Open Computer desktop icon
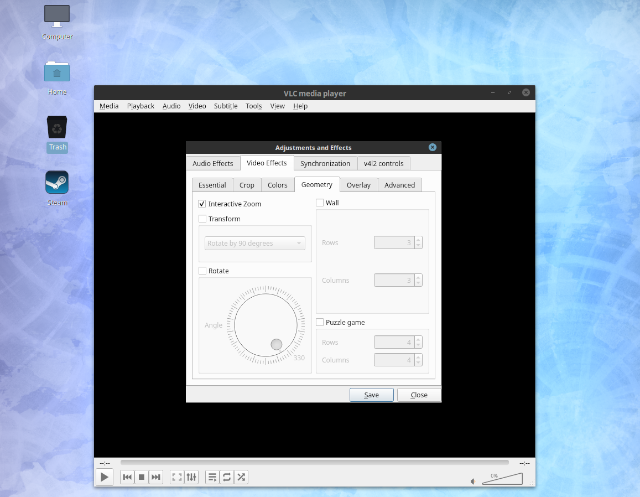The image size is (640, 497). 57,22
